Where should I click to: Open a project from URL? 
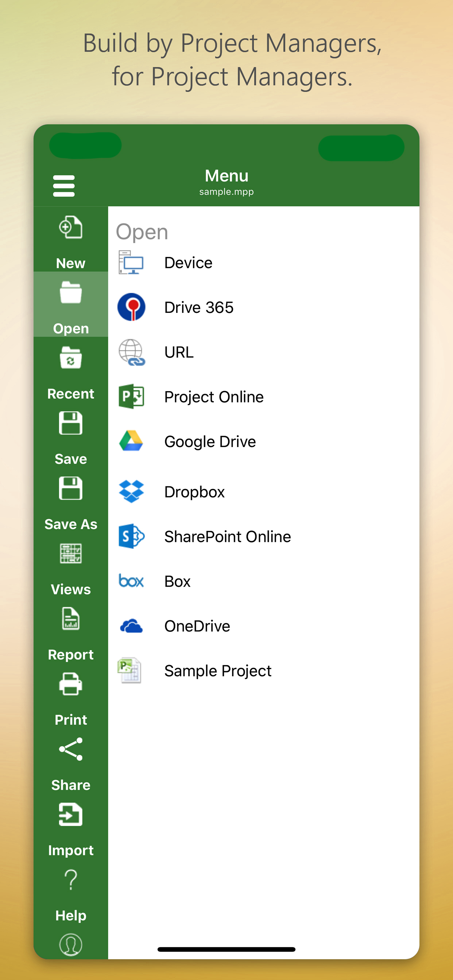[x=179, y=352]
